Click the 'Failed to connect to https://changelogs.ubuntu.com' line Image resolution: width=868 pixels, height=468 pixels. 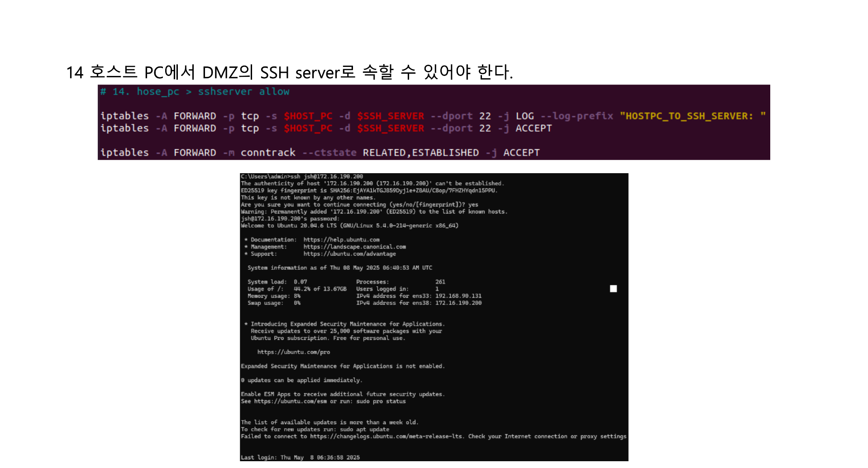pyautogui.click(x=434, y=436)
